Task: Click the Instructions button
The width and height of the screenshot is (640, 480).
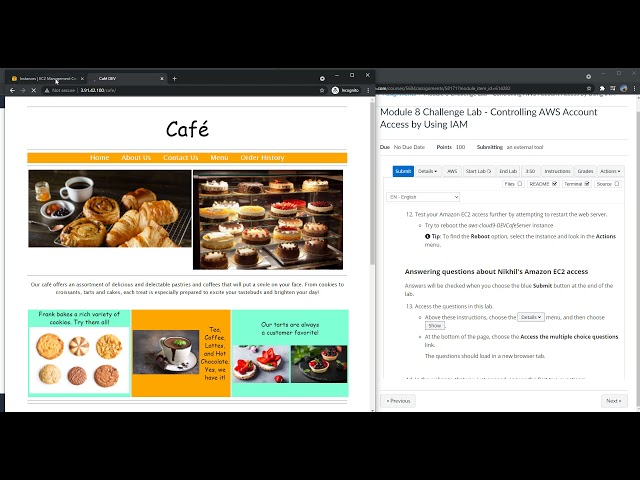Action: (x=557, y=171)
